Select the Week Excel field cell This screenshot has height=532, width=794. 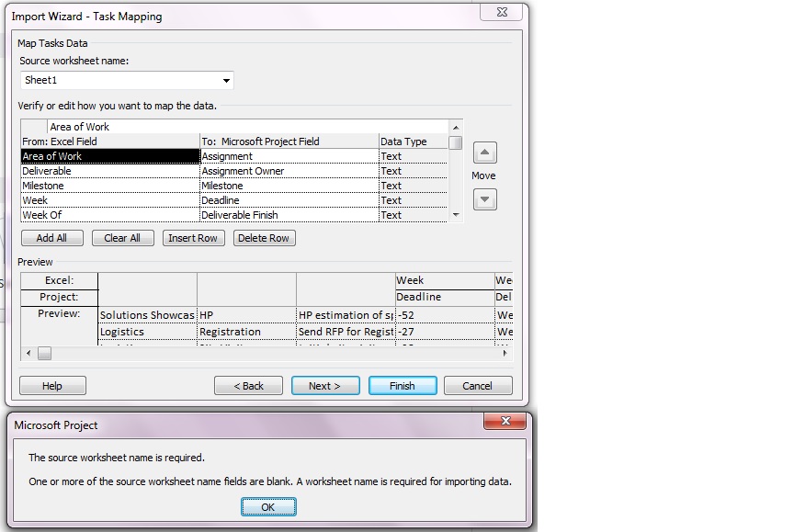(110, 200)
